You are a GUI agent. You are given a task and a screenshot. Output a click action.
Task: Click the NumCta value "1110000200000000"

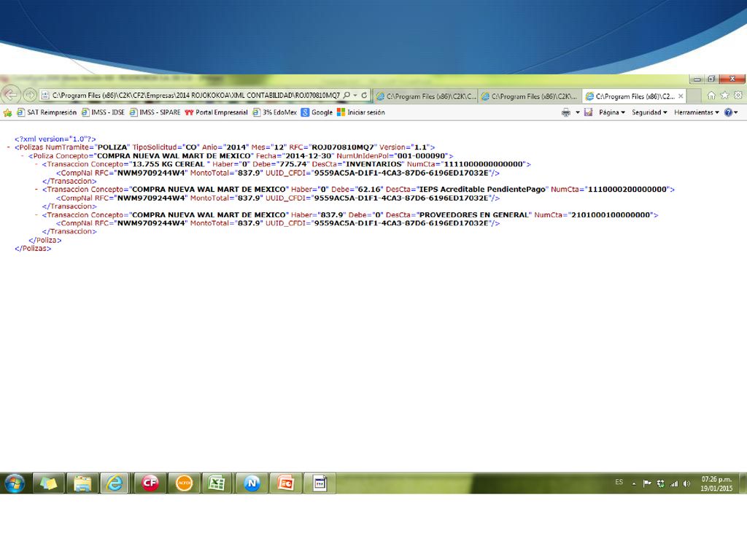tap(627, 190)
